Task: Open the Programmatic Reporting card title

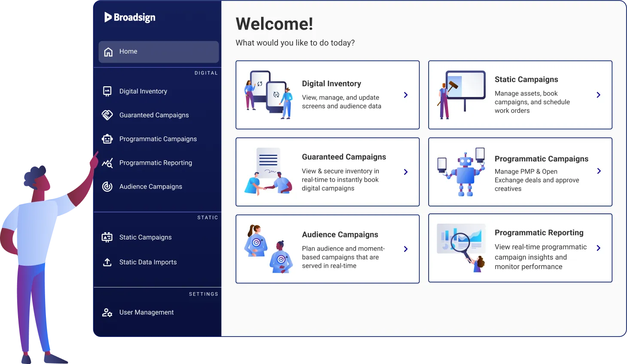Action: pyautogui.click(x=539, y=233)
